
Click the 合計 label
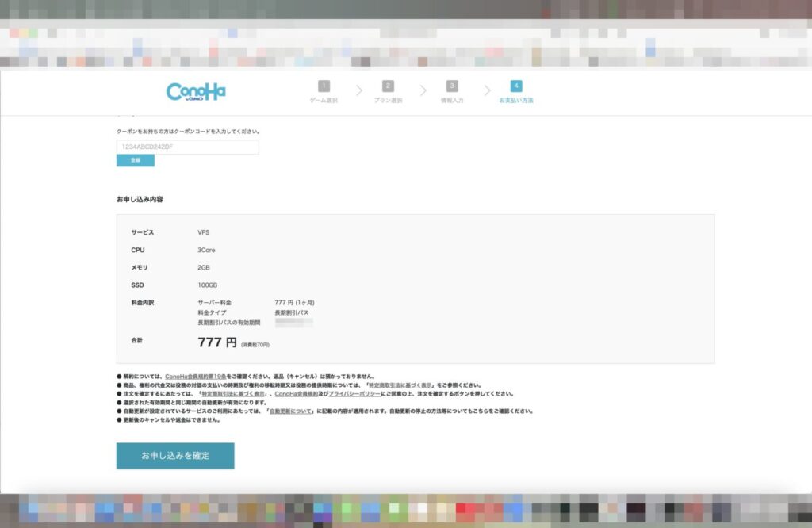click(x=136, y=340)
